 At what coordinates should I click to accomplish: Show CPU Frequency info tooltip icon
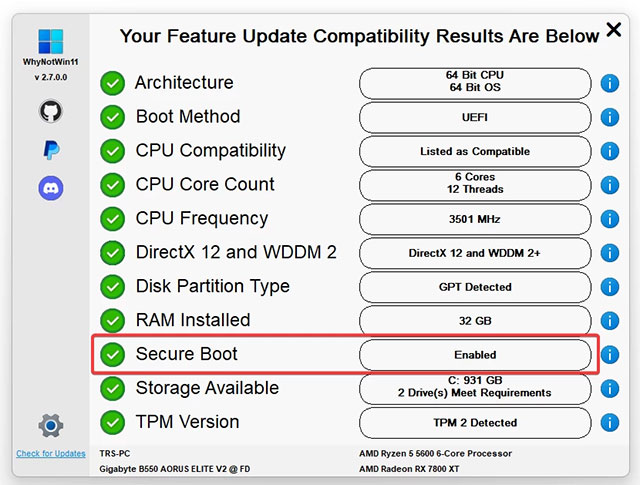pyautogui.click(x=610, y=219)
